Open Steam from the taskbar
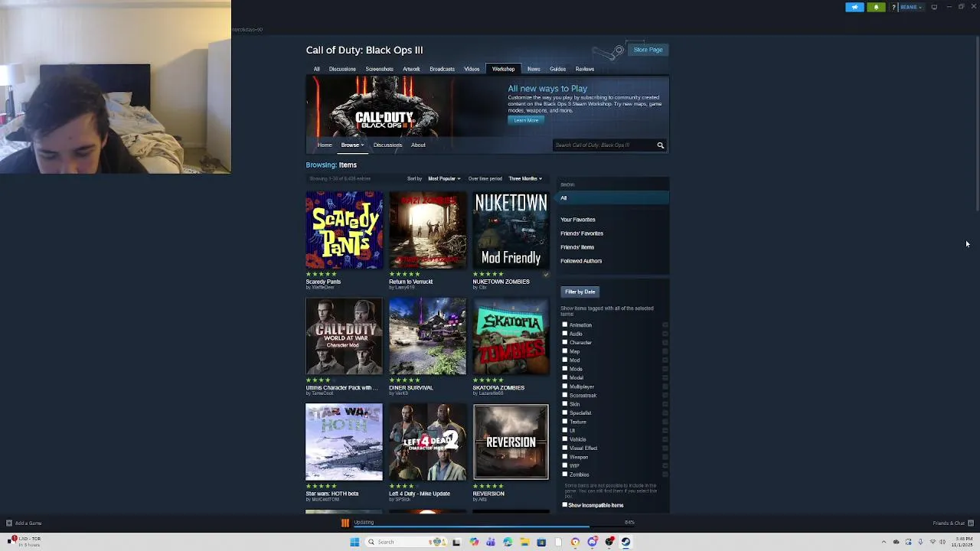Screen dimensions: 980x551 [x=626, y=542]
